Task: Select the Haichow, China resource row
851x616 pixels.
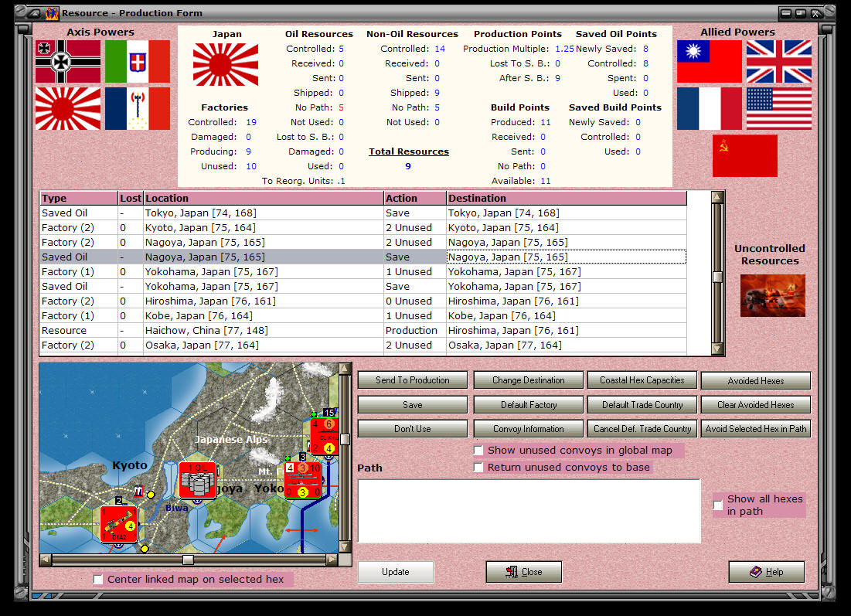Action: point(232,330)
